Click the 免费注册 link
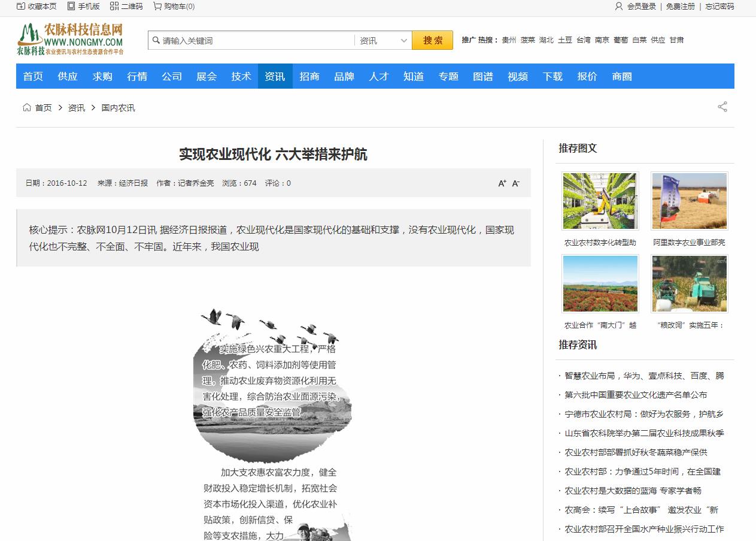This screenshot has width=756, height=541. click(681, 7)
